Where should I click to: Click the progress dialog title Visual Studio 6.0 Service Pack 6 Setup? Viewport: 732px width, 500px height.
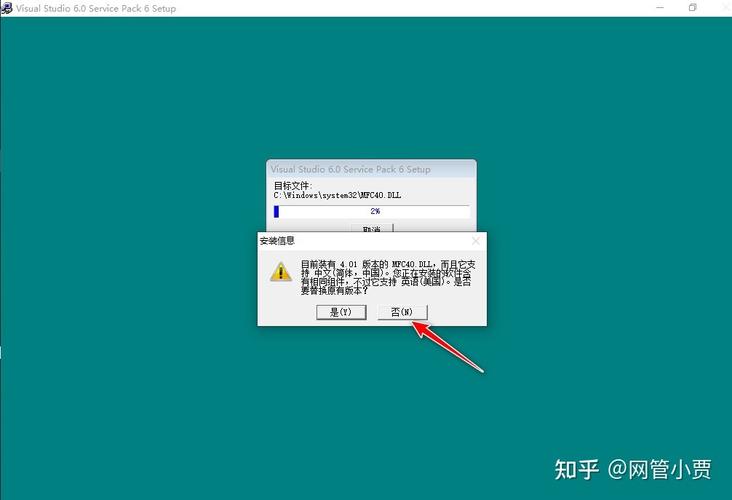point(351,169)
